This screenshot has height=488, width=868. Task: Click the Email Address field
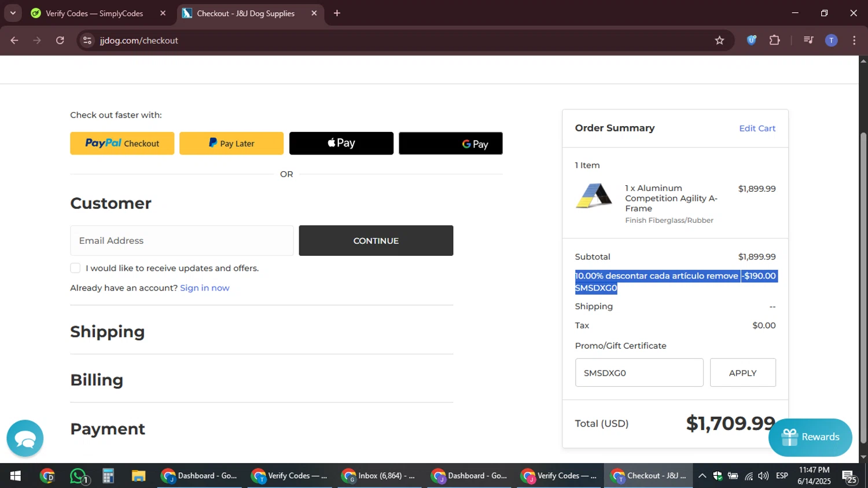[x=182, y=240]
